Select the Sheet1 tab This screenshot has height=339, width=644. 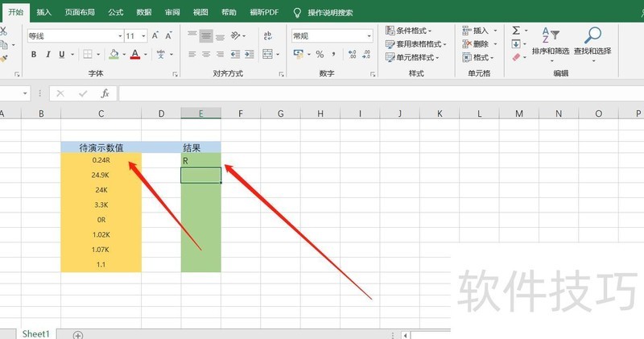[35, 333]
